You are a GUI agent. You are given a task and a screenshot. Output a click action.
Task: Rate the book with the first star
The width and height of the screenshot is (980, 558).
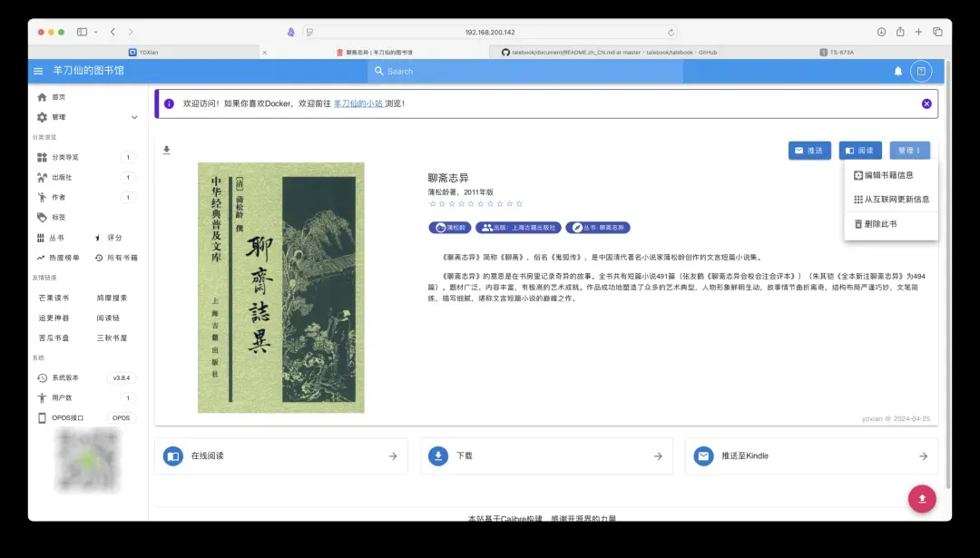click(x=433, y=204)
